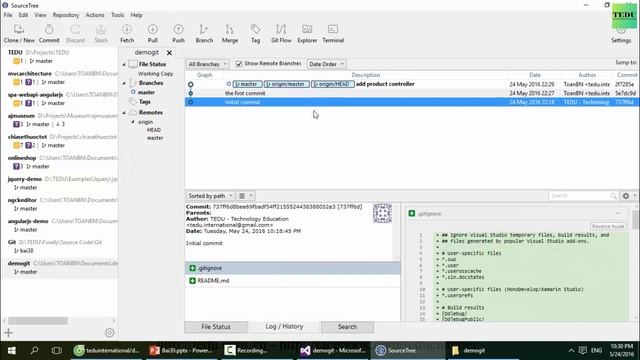This screenshot has width=640, height=360.
Task: Open the File menu
Action: [8, 15]
